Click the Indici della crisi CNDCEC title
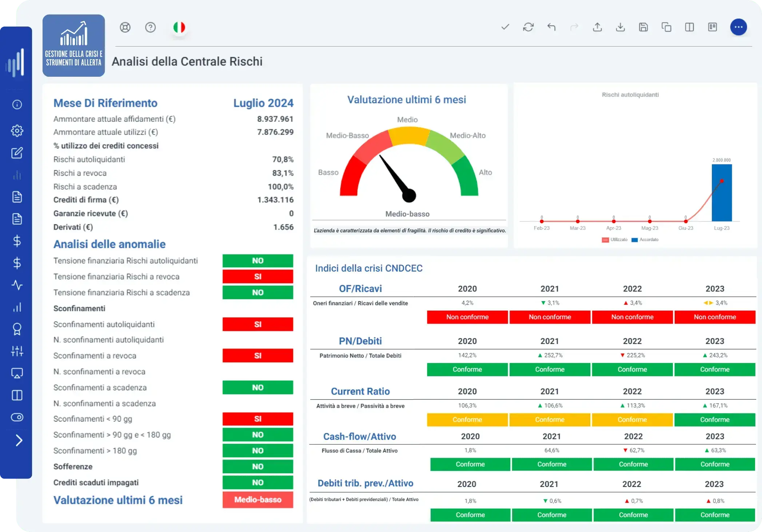This screenshot has width=762, height=532. tap(368, 268)
